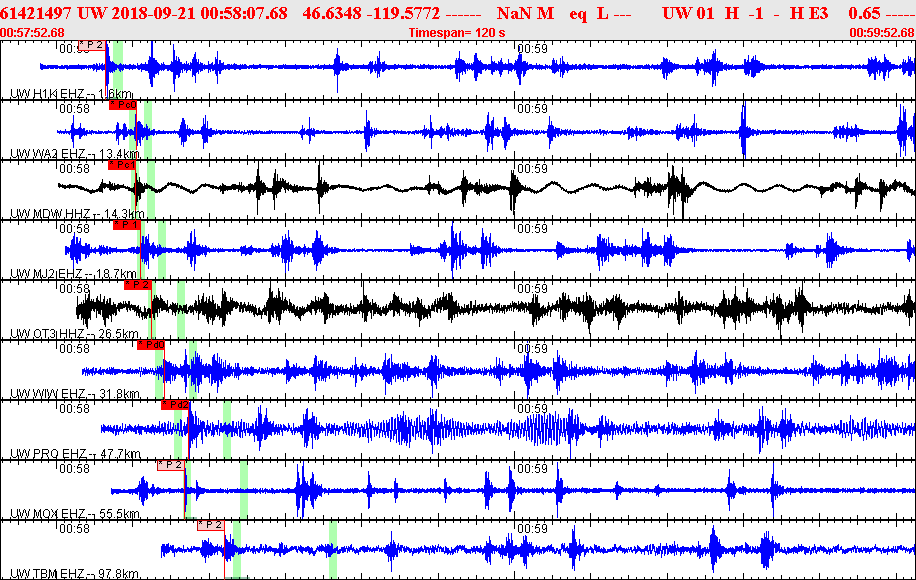Click the 00:59 time label on PRO trace
The image size is (916, 580).
532,408
